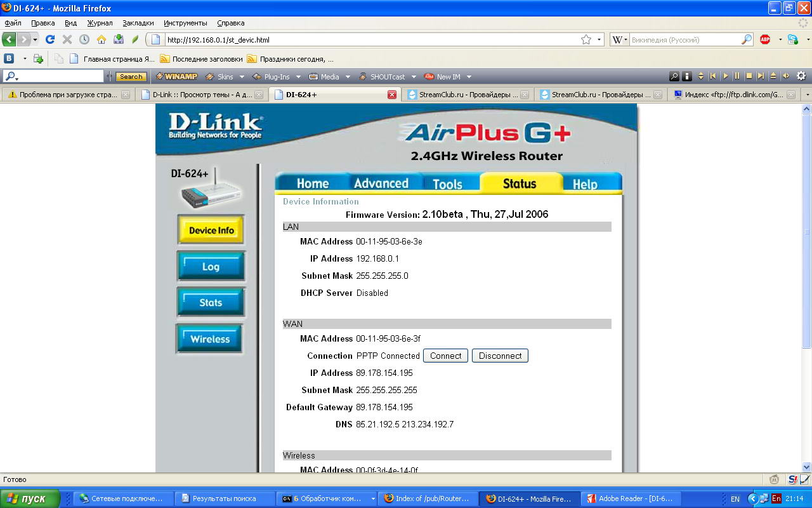The image size is (812, 508).
Task: Reload the router page
Action: pos(50,39)
